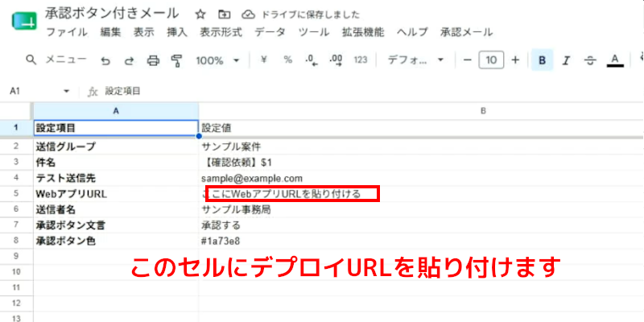
Task: Click the メニュー search box
Action: point(56,60)
